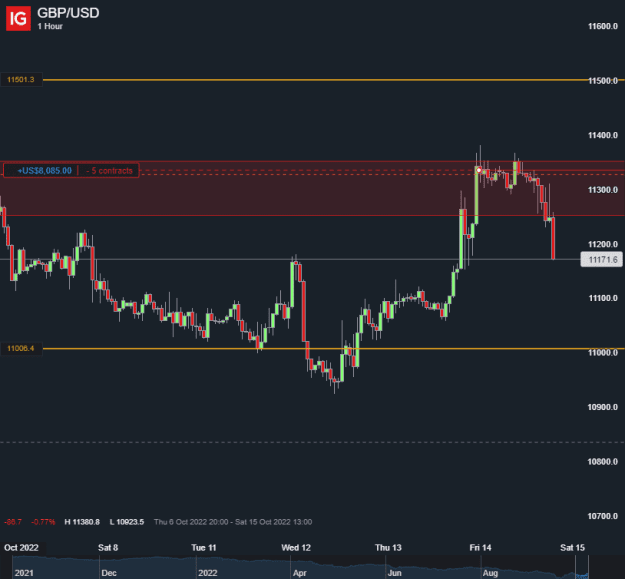
Task: Click the Fri 14 time axis label
Action: pos(480,548)
